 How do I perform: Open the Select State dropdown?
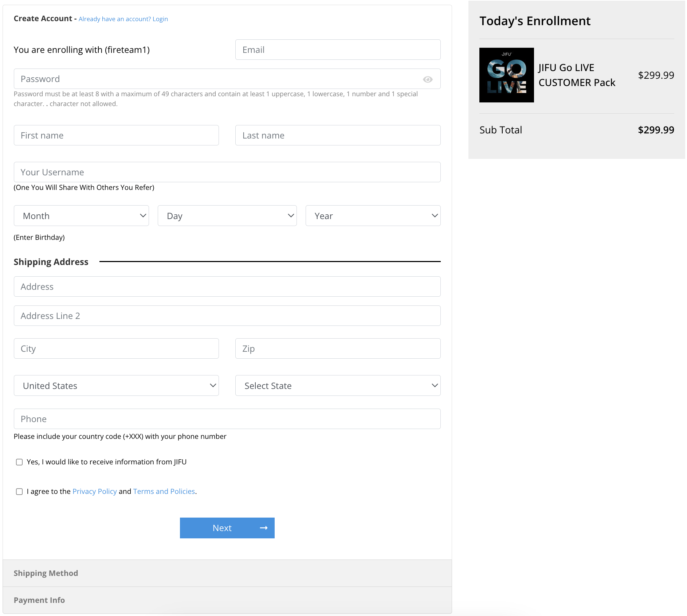click(x=338, y=386)
